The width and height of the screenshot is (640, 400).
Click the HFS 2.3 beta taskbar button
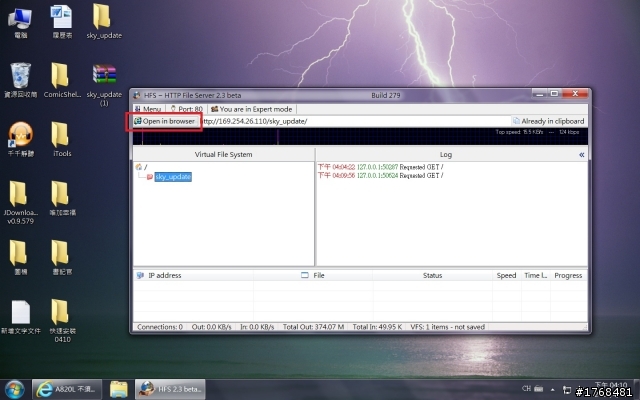[x=170, y=389]
